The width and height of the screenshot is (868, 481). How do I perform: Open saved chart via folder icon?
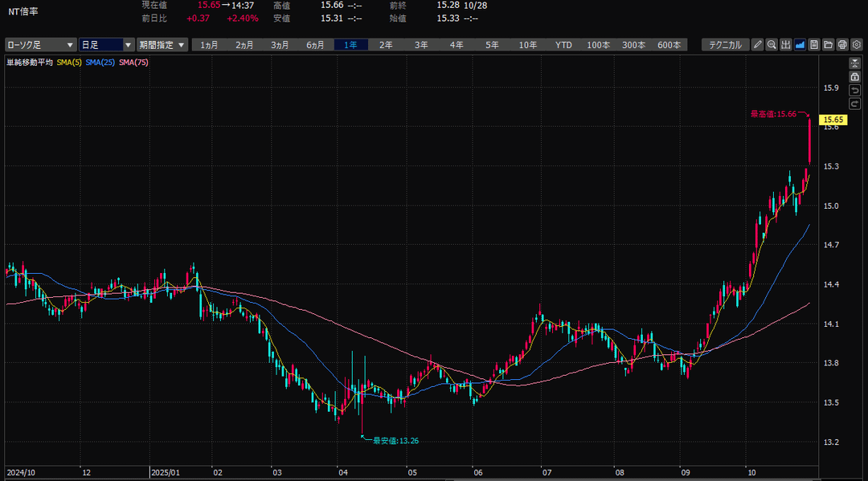coord(828,45)
